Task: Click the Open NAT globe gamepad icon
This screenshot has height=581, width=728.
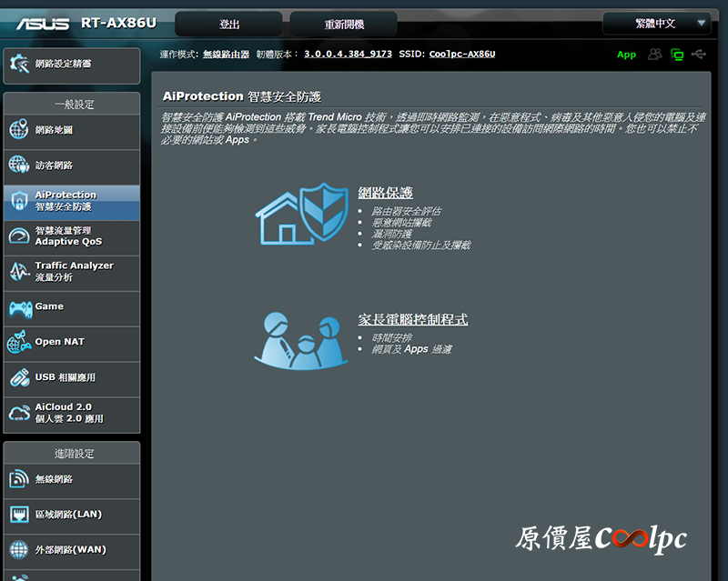Action: 19,342
